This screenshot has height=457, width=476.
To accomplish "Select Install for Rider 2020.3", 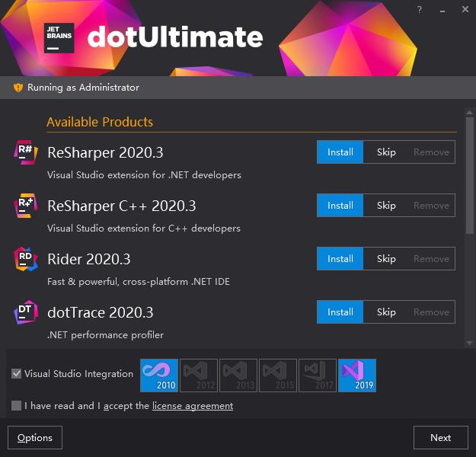I will coord(340,259).
